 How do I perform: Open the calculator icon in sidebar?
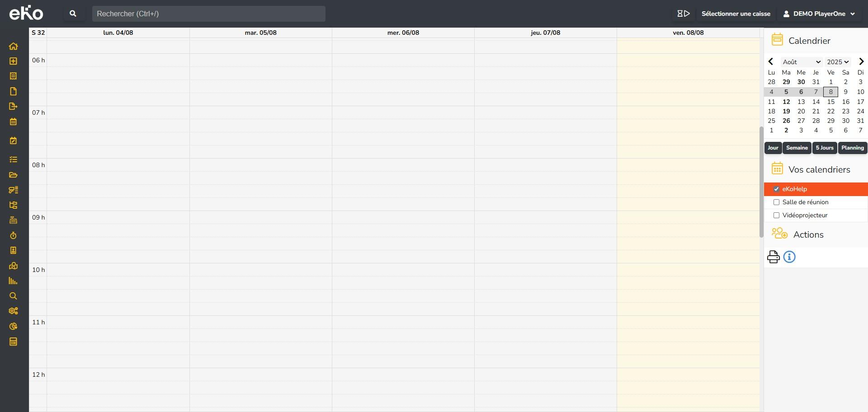pyautogui.click(x=13, y=342)
